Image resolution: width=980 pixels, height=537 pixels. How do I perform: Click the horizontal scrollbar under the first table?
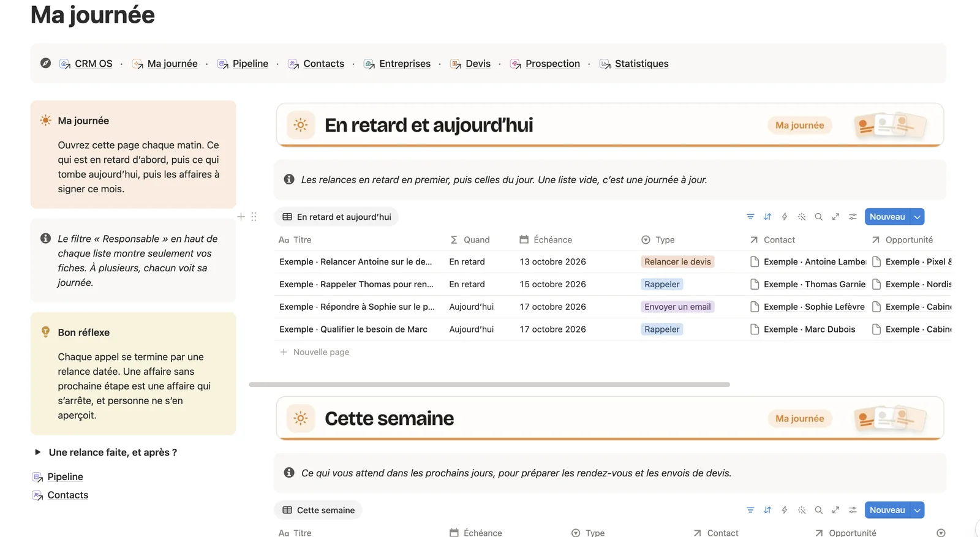pos(489,385)
